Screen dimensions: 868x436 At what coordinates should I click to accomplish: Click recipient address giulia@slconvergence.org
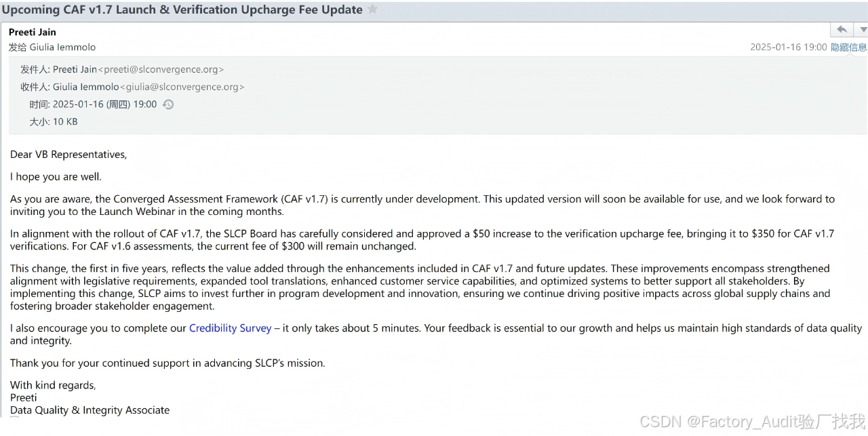[182, 87]
